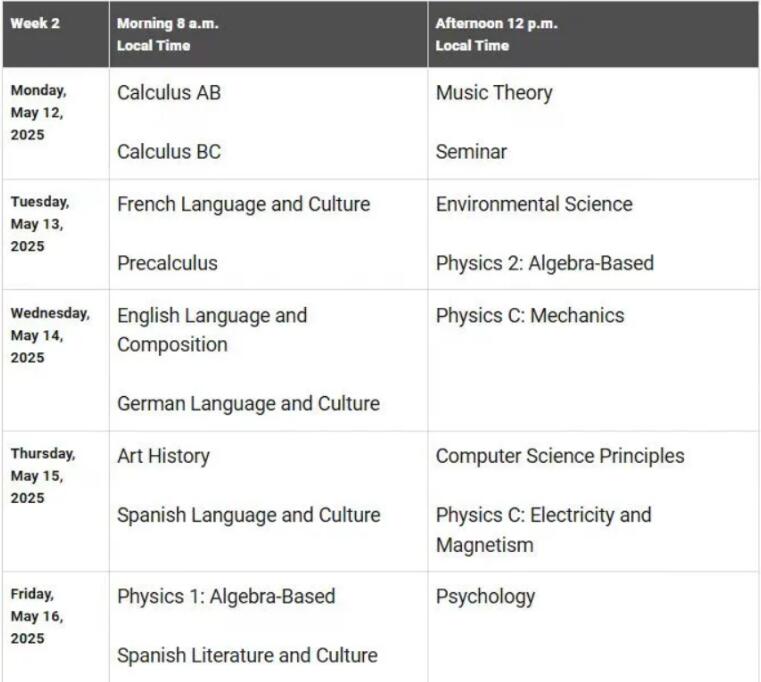Open Physics 2: Algebra-Based entry
Image resolution: width=761 pixels, height=682 pixels.
coord(544,263)
